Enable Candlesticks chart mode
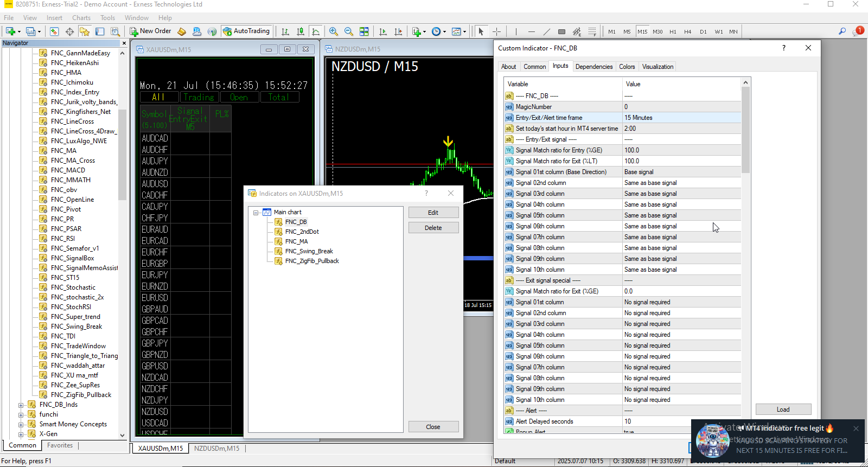 point(301,31)
